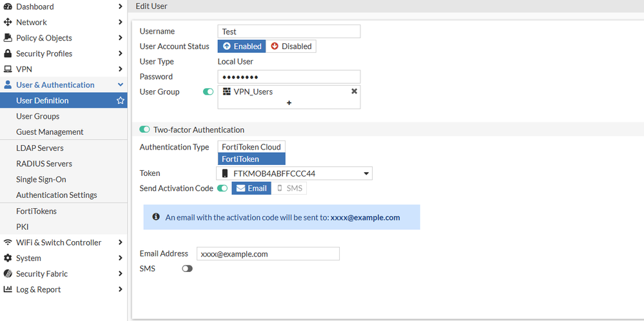Click the plus icon to add user group
This screenshot has width=644, height=321.
coord(289,102)
